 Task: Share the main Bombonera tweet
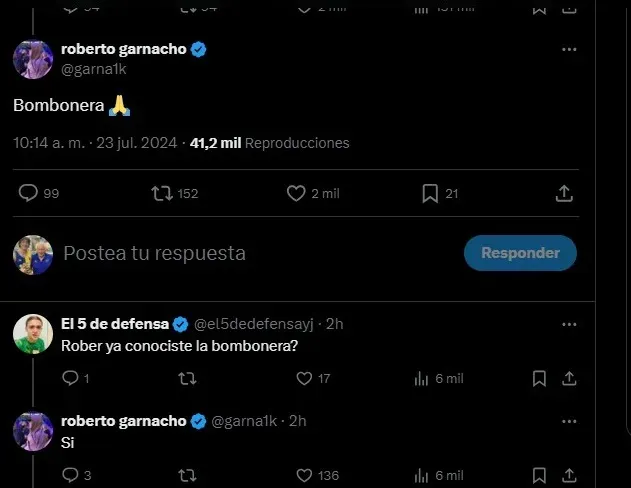click(x=564, y=193)
